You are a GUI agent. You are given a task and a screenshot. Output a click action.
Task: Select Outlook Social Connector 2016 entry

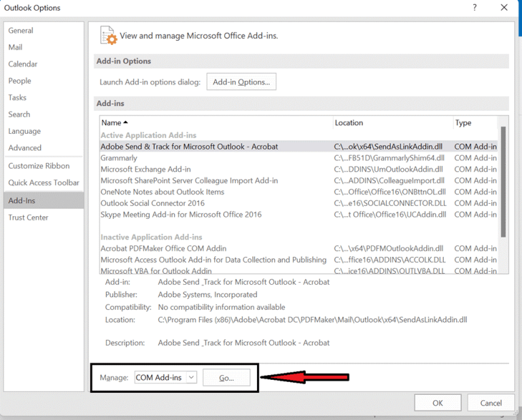(x=152, y=203)
